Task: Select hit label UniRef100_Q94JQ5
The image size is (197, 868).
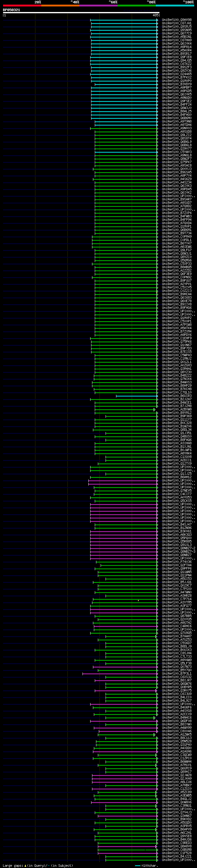Action: coord(176,60)
